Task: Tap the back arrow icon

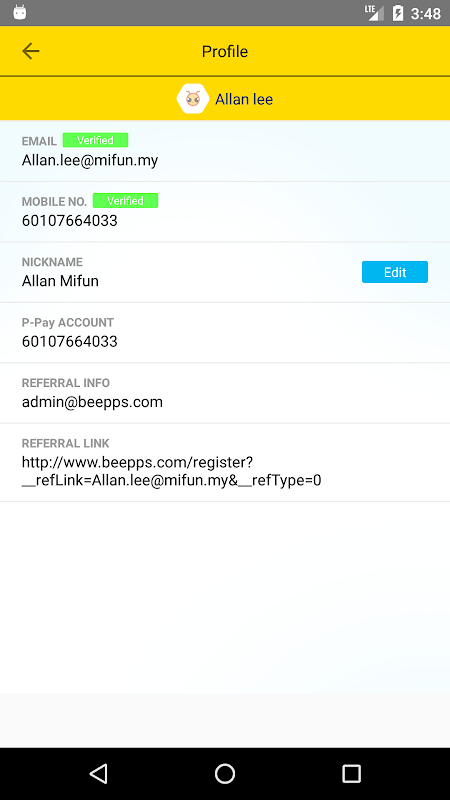Action: click(x=31, y=51)
